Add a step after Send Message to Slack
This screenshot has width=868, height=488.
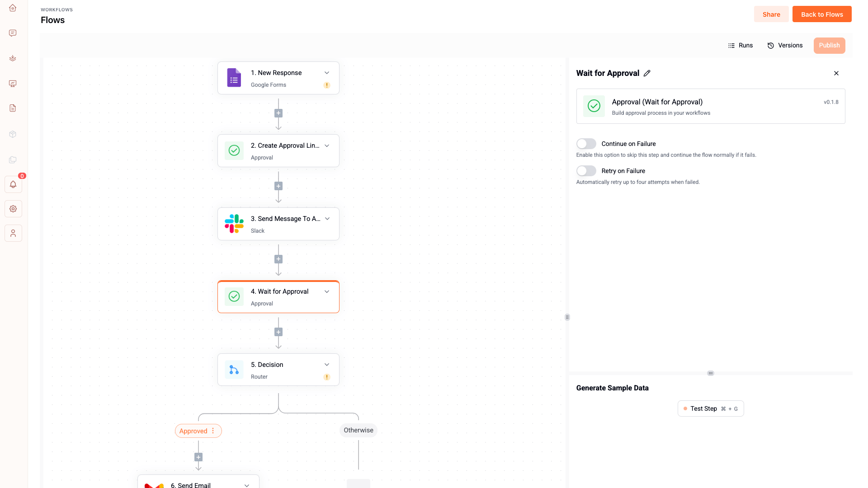click(278, 259)
